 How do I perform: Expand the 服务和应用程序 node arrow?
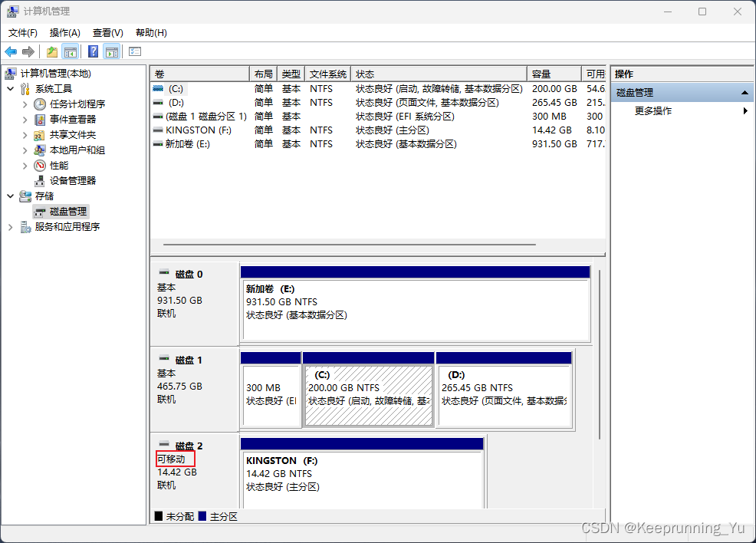[x=11, y=227]
